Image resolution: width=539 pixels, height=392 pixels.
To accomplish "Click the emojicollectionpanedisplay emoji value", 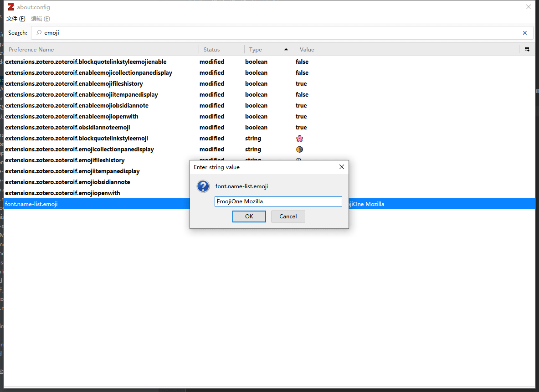I will point(299,149).
